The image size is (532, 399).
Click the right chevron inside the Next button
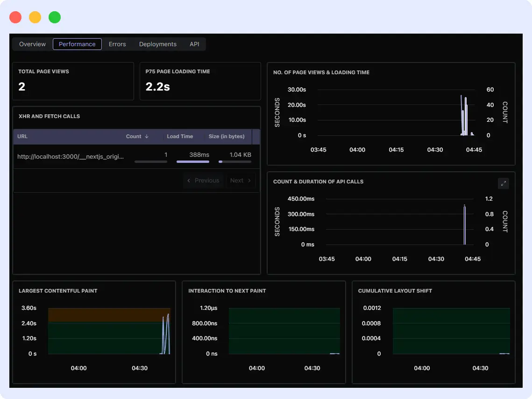tap(250, 180)
